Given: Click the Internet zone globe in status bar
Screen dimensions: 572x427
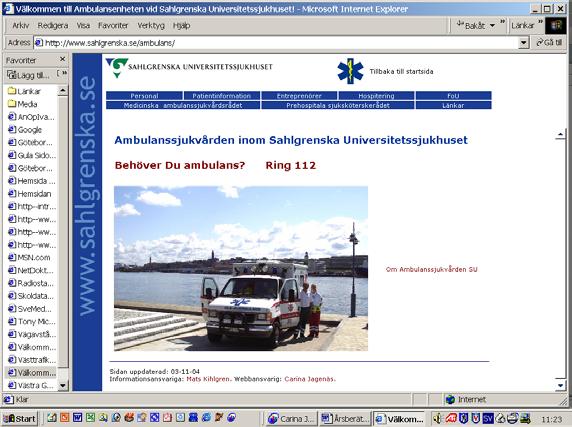Looking at the screenshot, I should coord(451,400).
